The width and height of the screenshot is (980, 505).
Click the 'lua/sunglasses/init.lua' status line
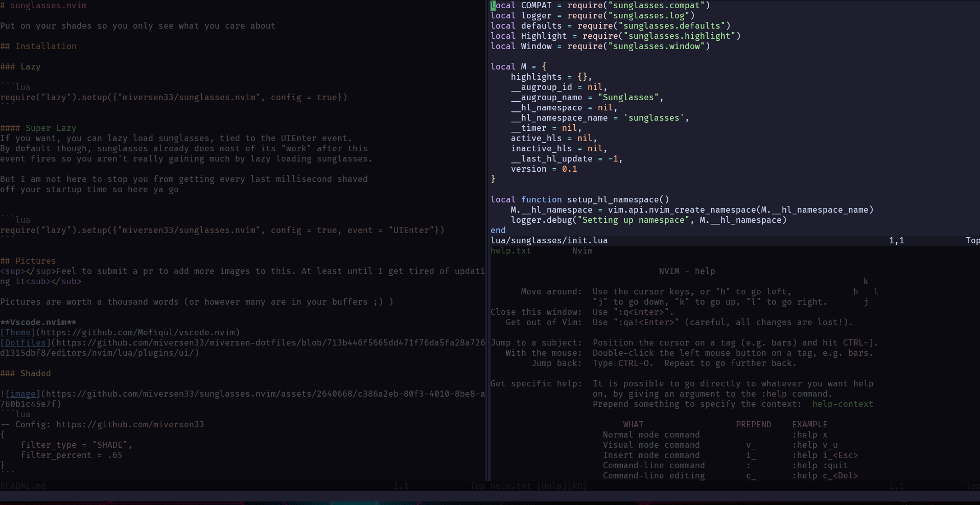735,240
